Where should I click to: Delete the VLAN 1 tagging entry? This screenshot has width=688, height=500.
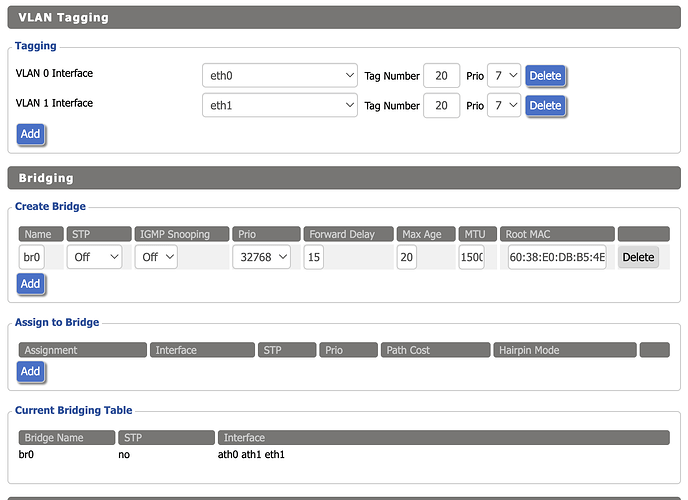tap(545, 105)
